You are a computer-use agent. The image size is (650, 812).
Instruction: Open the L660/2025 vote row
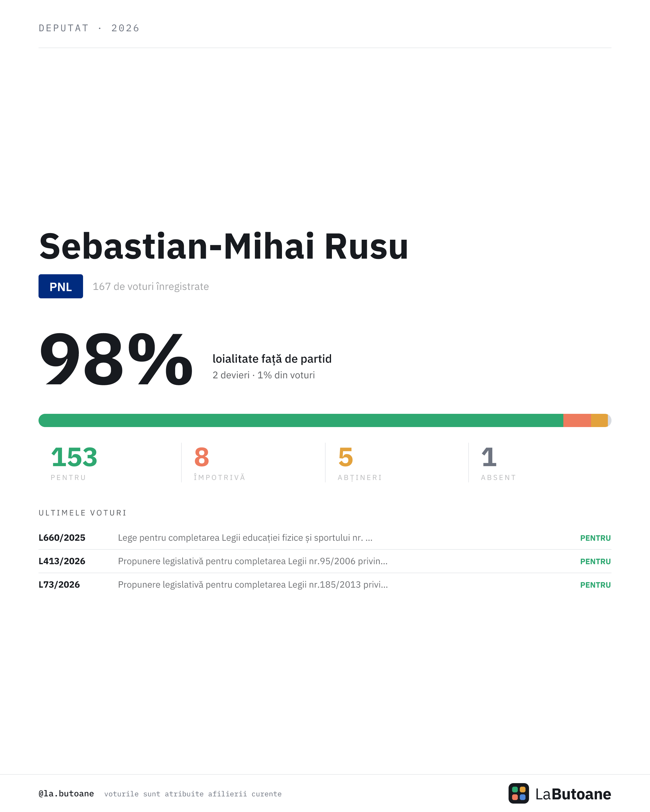[x=325, y=538]
